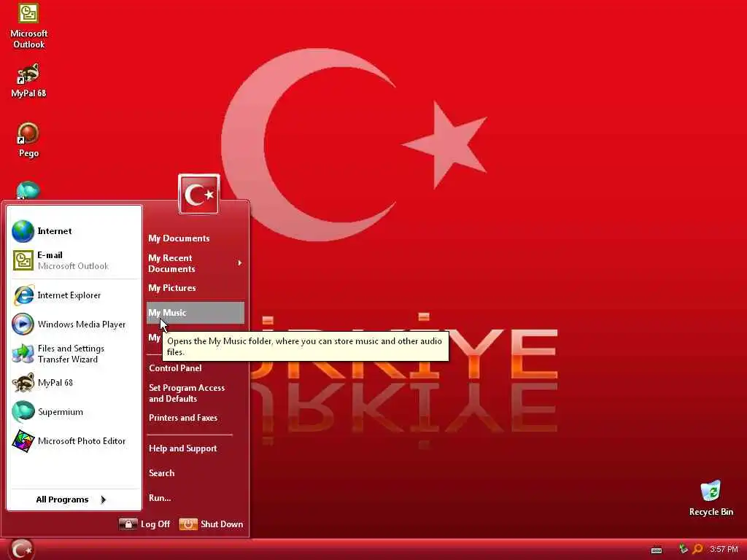Launch Internet Explorer from Start menu
The width and height of the screenshot is (747, 560).
tap(75, 295)
